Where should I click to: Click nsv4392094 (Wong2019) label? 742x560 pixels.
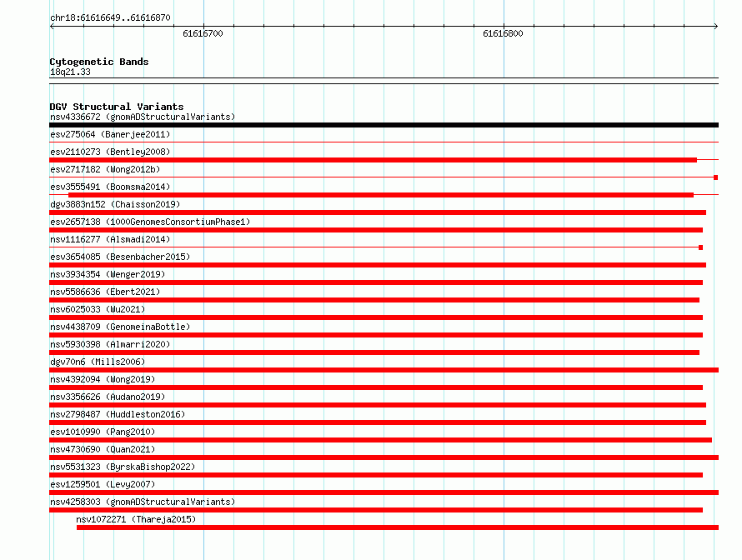tap(103, 379)
